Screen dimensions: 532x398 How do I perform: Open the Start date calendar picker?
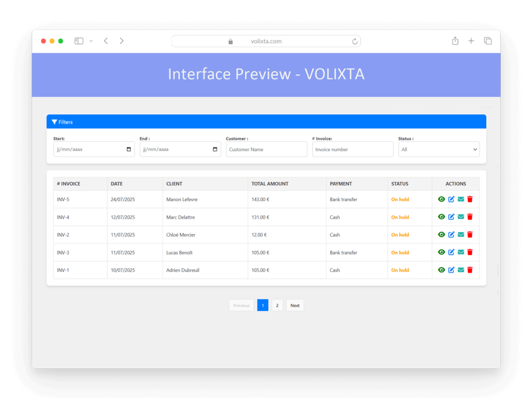(x=129, y=149)
